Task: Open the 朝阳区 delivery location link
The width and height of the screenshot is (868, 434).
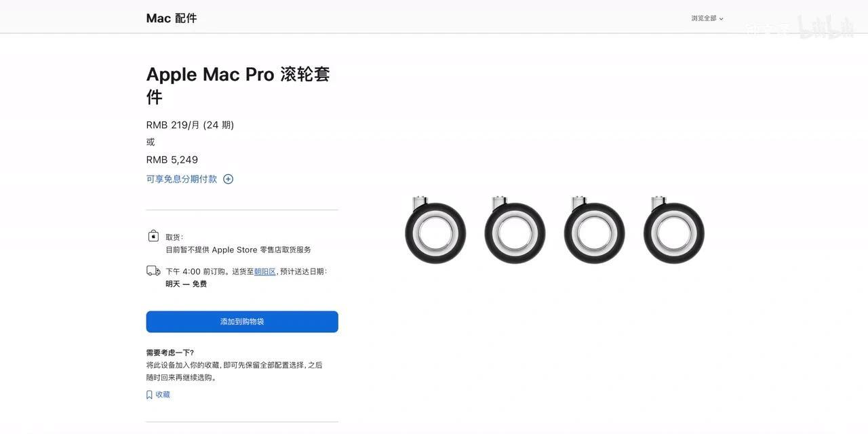Action: coord(265,271)
